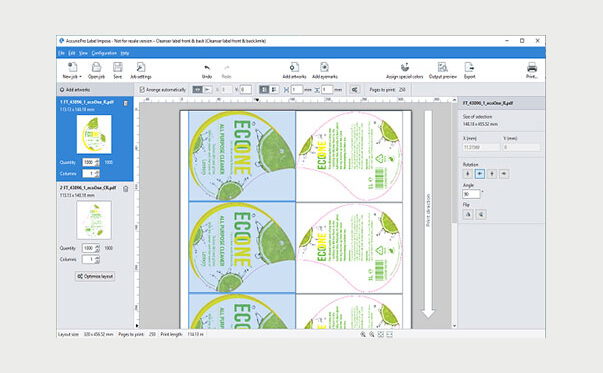Adjust Columns stepper for second artwork
This screenshot has width=603, height=373.
click(97, 260)
